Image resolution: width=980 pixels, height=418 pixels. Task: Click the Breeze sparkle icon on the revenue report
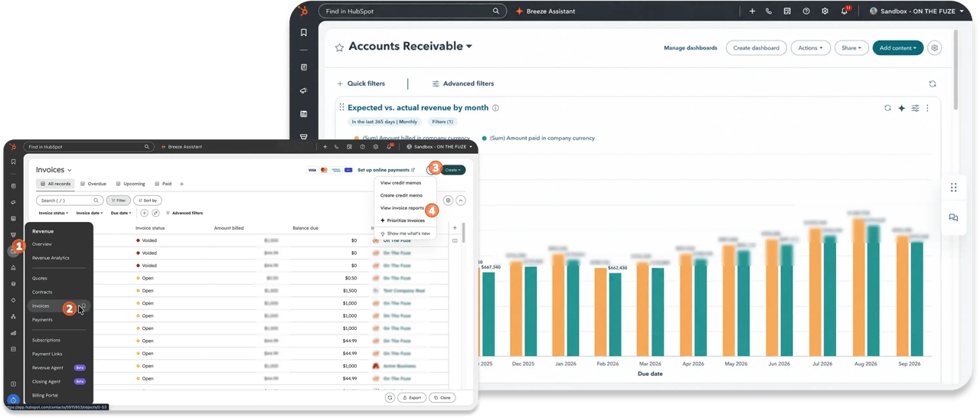click(901, 108)
